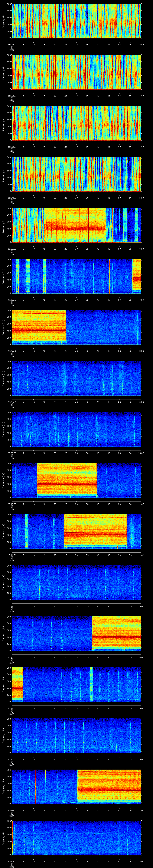Click the spectrogram panel starting at 23:03:00

coord(76,123)
